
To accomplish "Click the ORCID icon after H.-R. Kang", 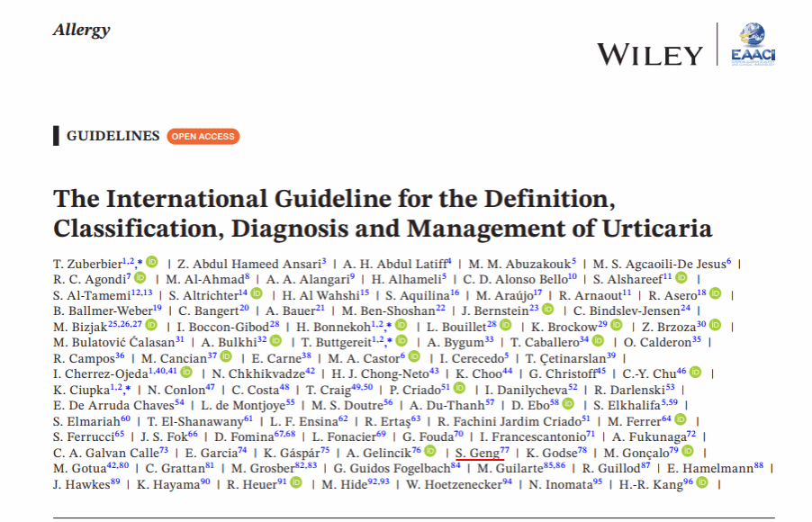I will 701,483.
